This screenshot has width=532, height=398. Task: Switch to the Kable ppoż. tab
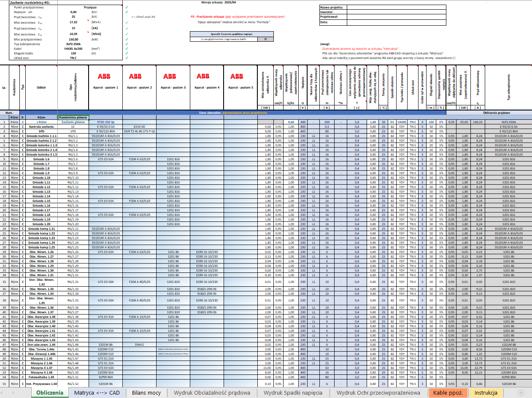coord(448,393)
